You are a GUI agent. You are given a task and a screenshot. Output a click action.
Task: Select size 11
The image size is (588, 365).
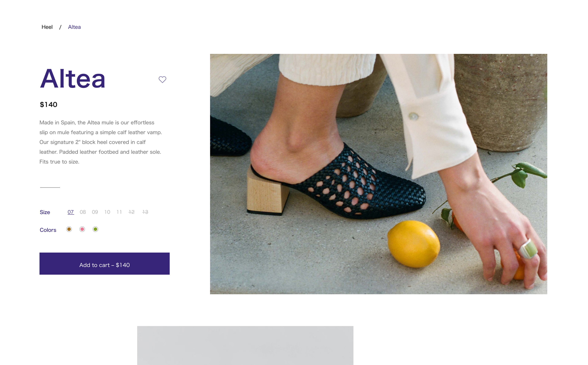click(119, 212)
